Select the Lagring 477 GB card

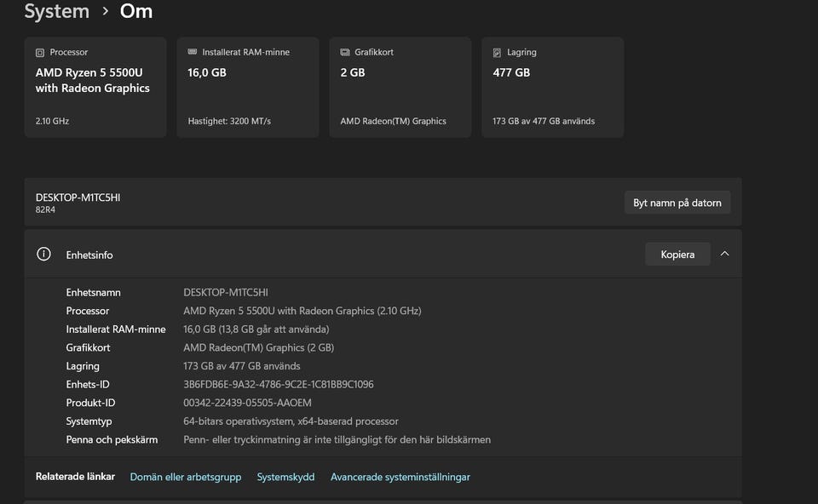[552, 87]
